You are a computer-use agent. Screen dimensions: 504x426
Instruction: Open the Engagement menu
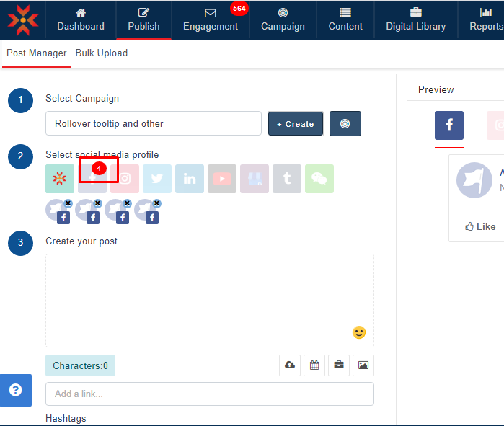click(x=211, y=20)
